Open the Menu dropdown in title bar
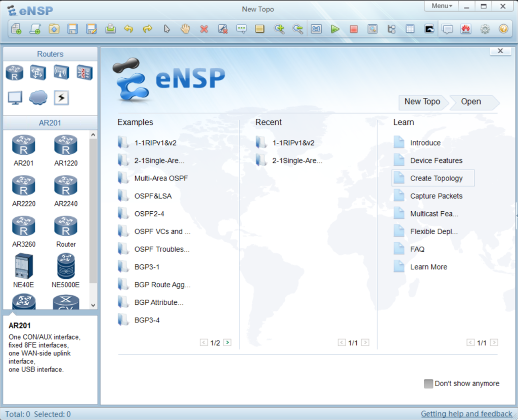 [x=441, y=6]
